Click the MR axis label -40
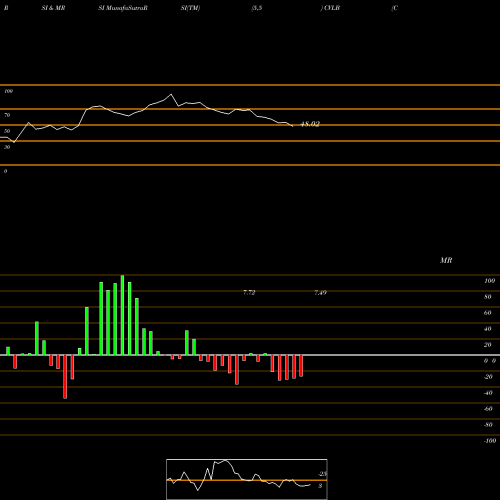This screenshot has height=500, width=500. tap(488, 393)
